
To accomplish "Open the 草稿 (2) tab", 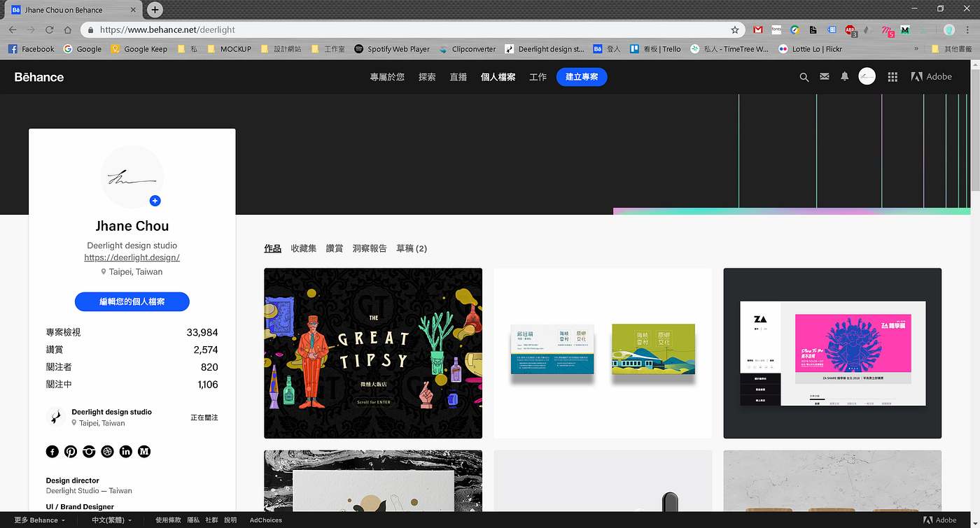I will (412, 248).
